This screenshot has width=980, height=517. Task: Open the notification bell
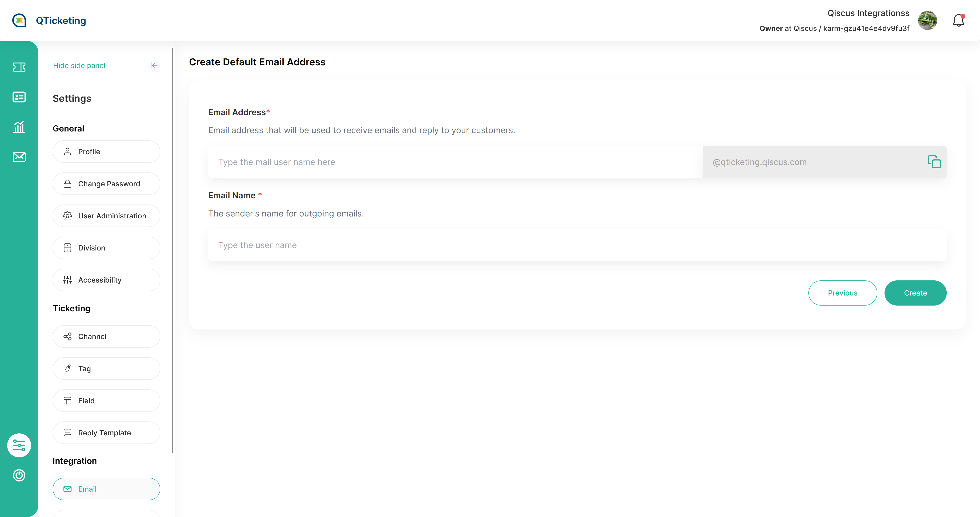(958, 21)
